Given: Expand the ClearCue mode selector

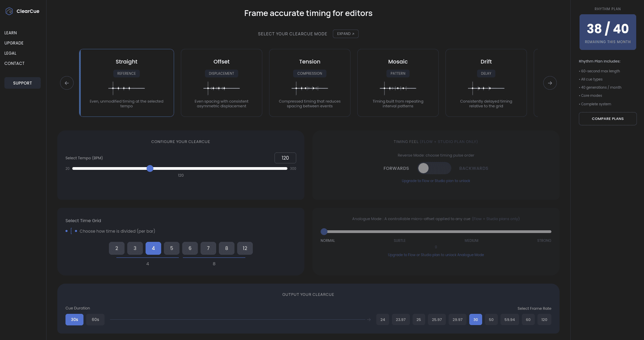Looking at the screenshot, I should [345, 34].
